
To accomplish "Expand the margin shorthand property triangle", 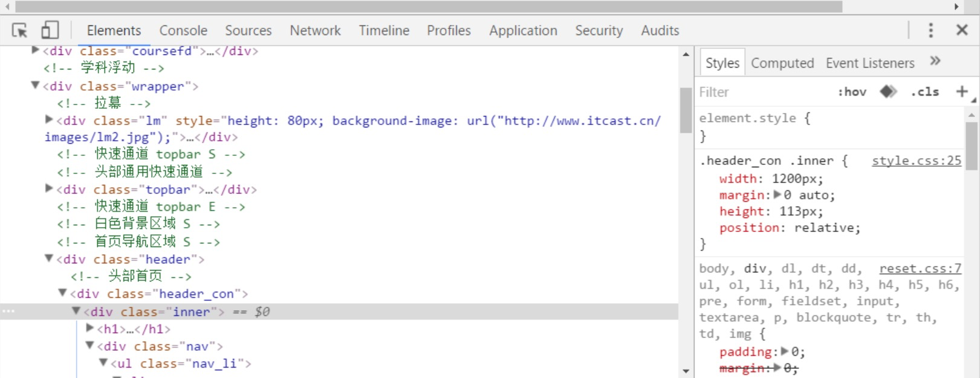I will pos(777,194).
